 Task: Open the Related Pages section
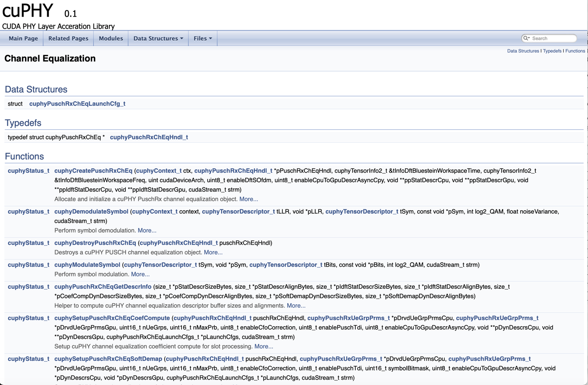click(68, 38)
